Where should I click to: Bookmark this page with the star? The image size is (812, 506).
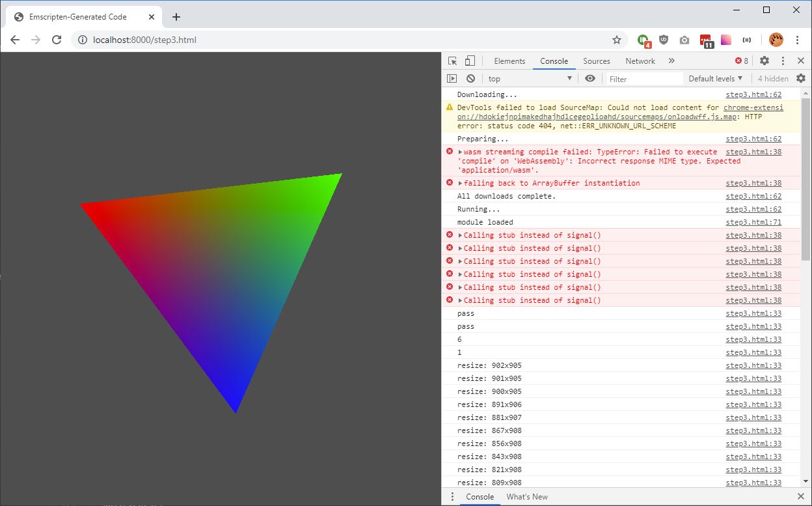click(617, 40)
